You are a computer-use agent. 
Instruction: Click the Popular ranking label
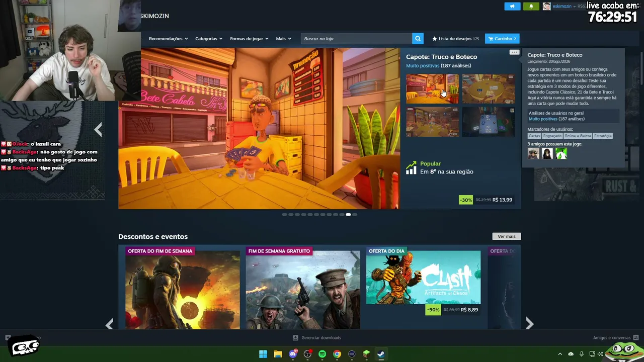(x=430, y=163)
